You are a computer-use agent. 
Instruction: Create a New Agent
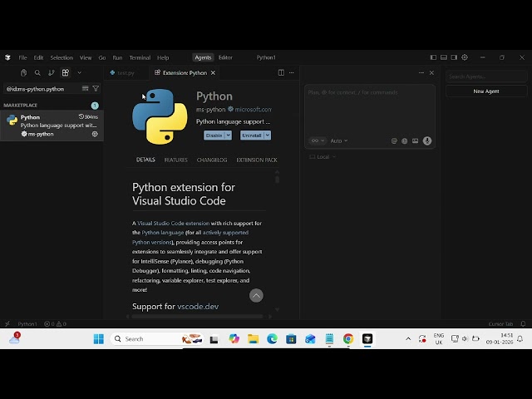(486, 91)
